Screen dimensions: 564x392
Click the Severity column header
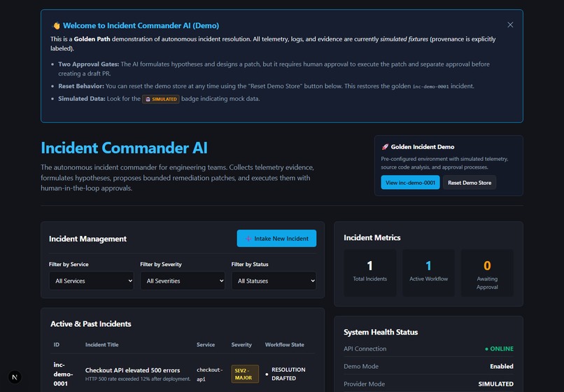click(x=241, y=344)
